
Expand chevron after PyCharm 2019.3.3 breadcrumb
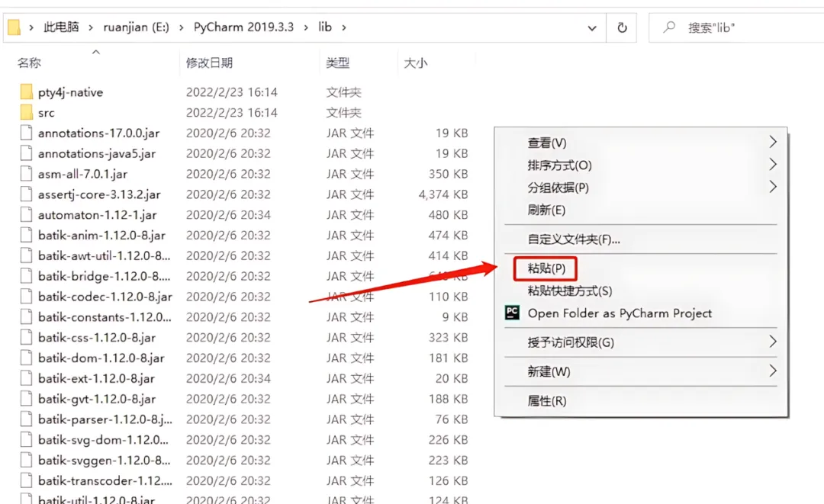[306, 27]
